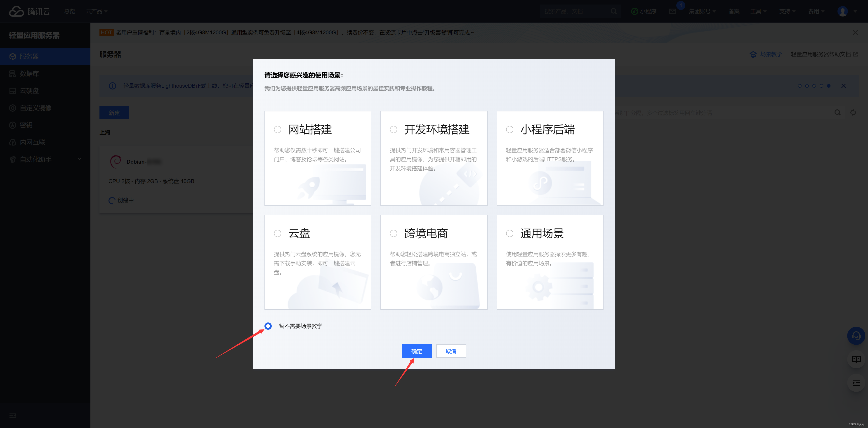Click the 创建中 status text
868x428 pixels.
point(125,200)
